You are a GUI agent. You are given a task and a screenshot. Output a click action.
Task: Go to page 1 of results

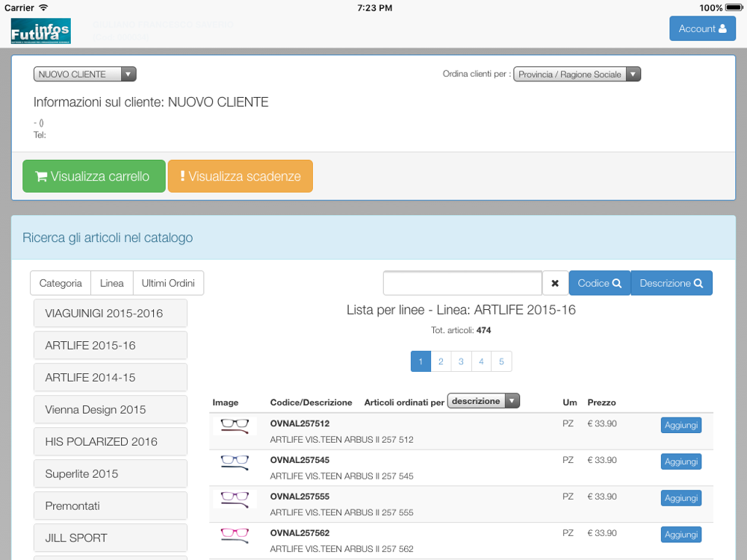(421, 361)
